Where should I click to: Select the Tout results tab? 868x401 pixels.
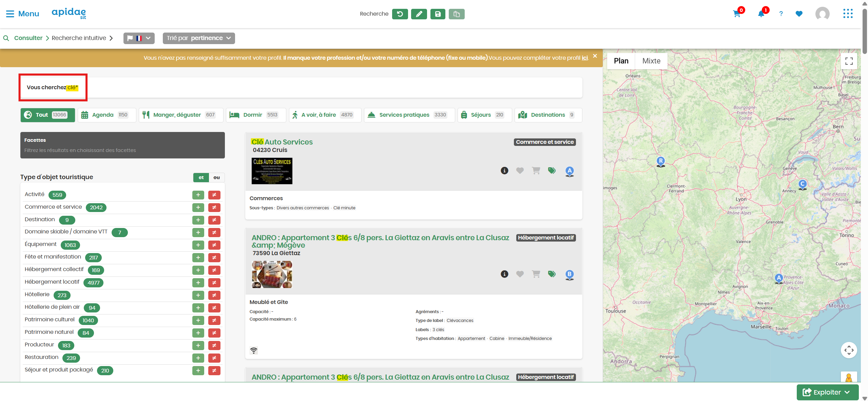click(x=47, y=115)
